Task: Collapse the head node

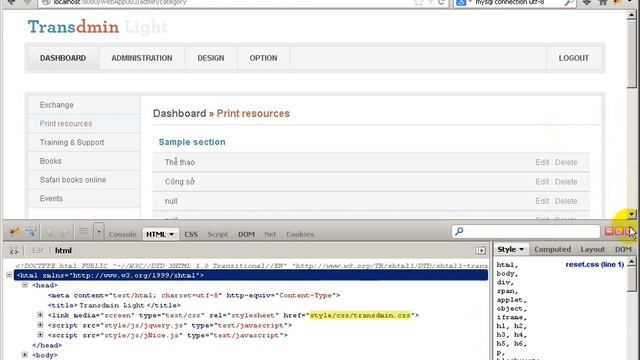Action: 24,285
